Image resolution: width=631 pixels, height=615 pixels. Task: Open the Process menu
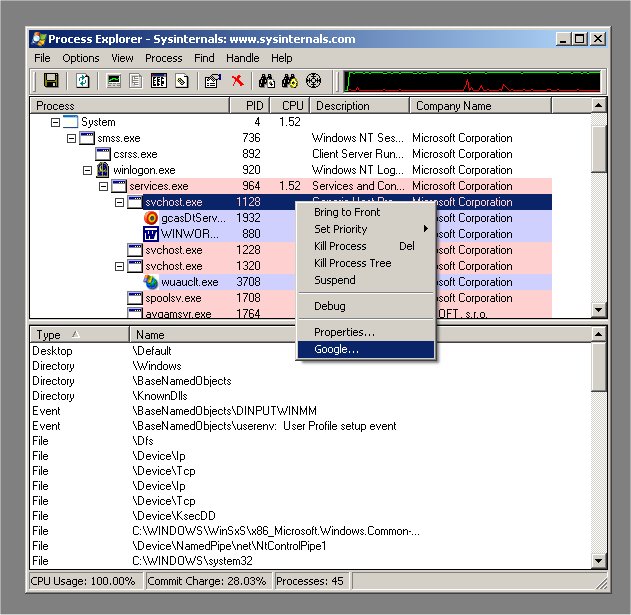(x=163, y=58)
